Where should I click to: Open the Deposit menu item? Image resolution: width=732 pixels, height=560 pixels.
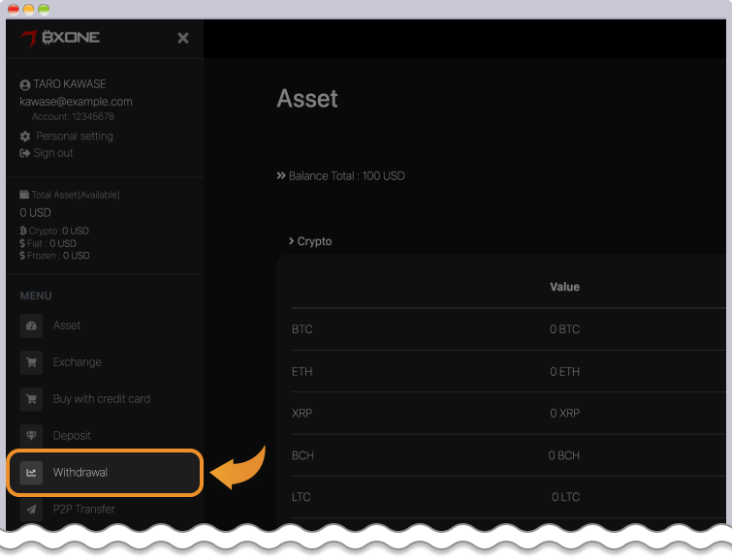[72, 435]
